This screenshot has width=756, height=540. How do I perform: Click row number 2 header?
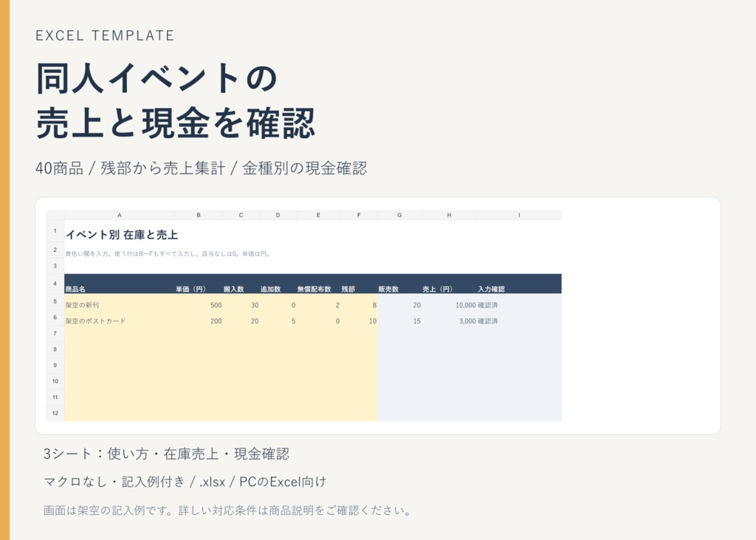[x=55, y=250]
